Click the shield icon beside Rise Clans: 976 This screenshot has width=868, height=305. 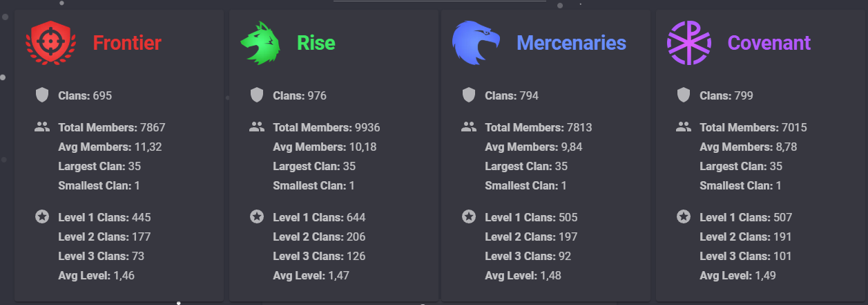[x=257, y=95]
